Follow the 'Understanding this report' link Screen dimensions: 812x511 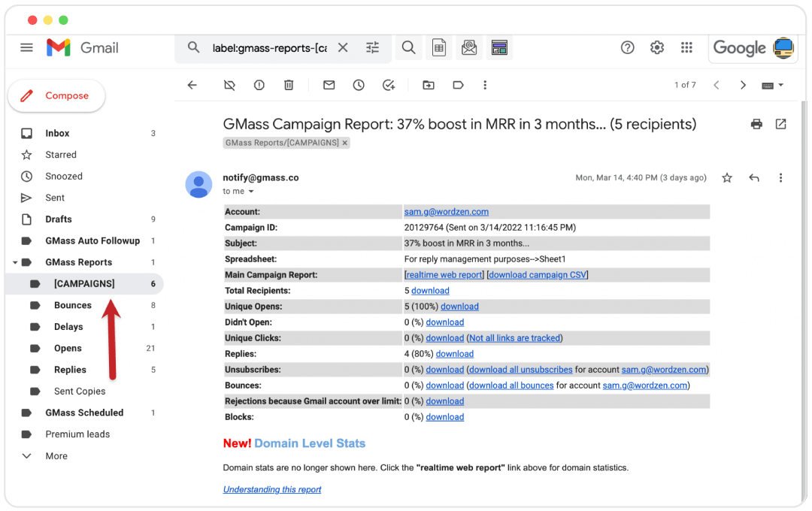pyautogui.click(x=271, y=489)
